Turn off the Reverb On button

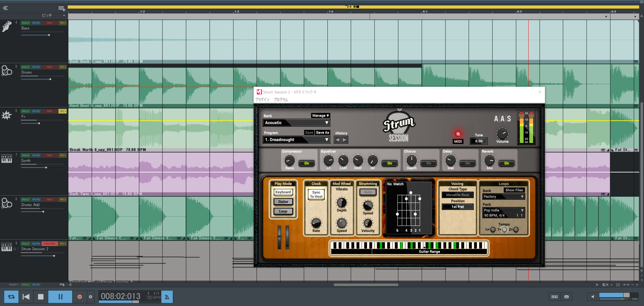coord(506,163)
